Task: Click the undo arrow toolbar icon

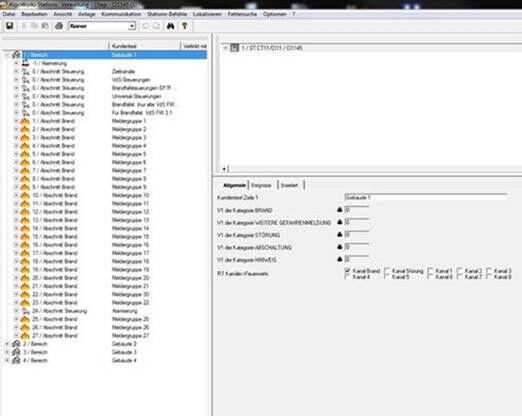Action: 145,26
